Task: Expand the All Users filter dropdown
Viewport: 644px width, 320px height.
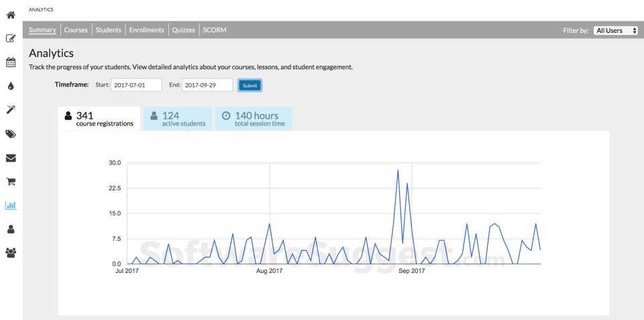Action: (x=615, y=30)
